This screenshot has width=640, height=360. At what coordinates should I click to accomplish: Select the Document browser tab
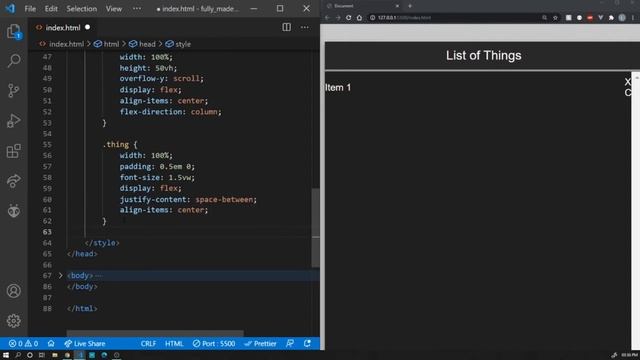pos(361,6)
